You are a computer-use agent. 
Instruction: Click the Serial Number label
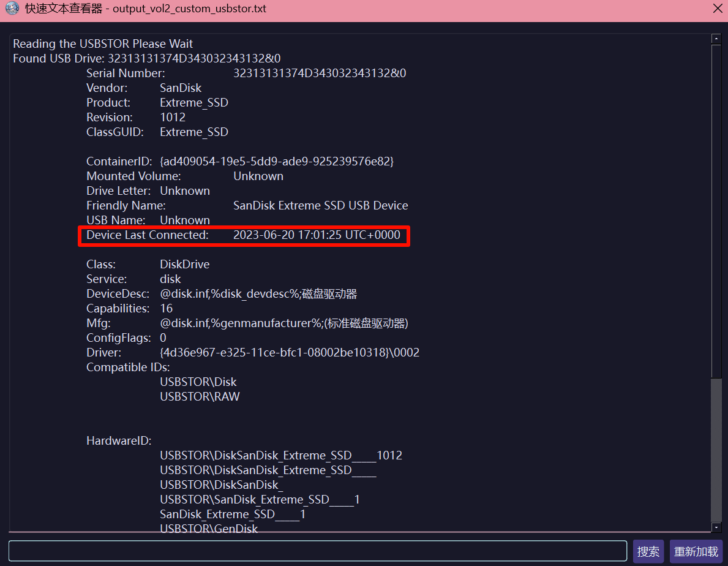click(x=126, y=74)
